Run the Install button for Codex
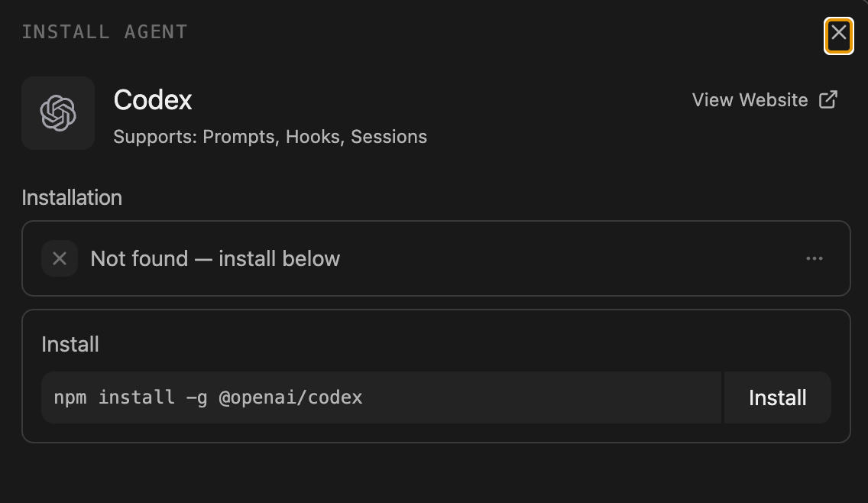 coord(777,398)
